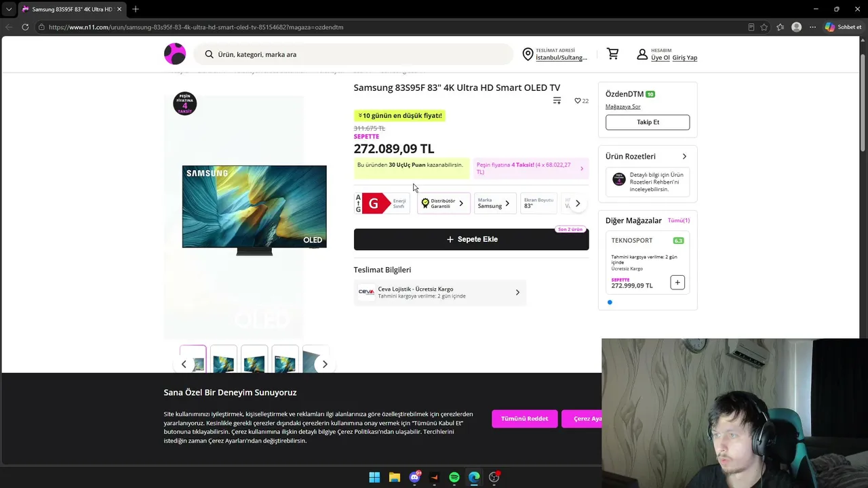Image resolution: width=868 pixels, height=488 pixels.
Task: Select the third product thumbnail image
Action: (254, 360)
